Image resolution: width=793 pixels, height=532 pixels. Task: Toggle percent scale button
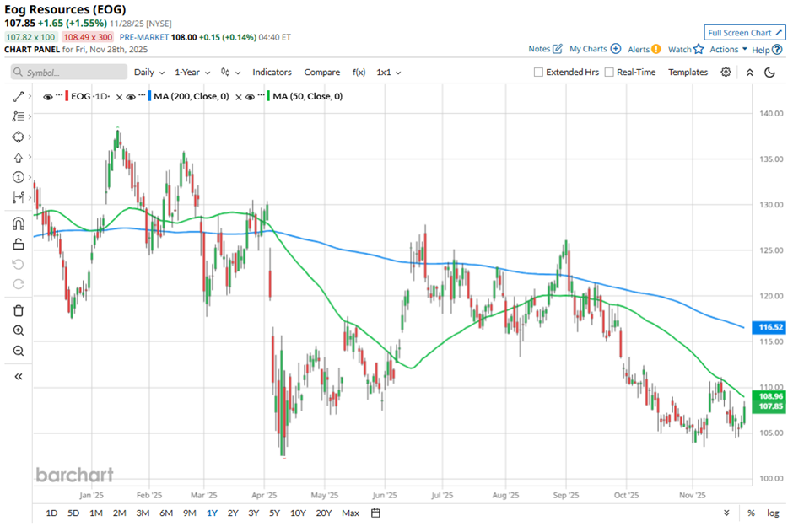point(751,513)
